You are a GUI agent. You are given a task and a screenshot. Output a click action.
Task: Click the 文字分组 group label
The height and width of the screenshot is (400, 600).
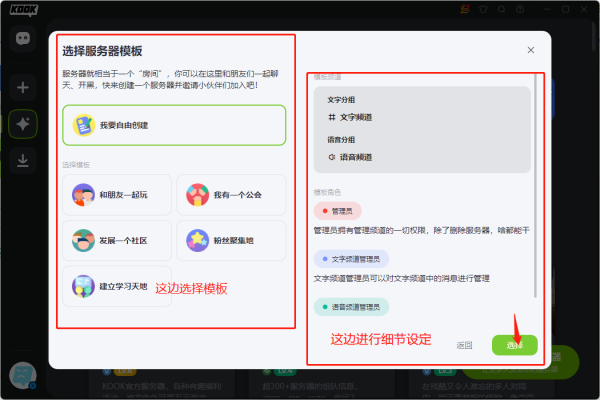[x=341, y=100]
